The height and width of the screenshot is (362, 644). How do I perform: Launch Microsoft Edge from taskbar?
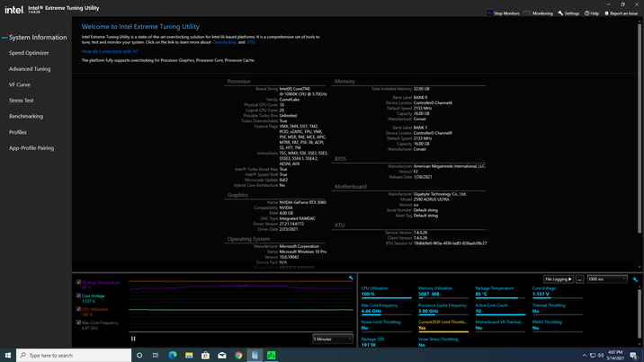(x=173, y=355)
